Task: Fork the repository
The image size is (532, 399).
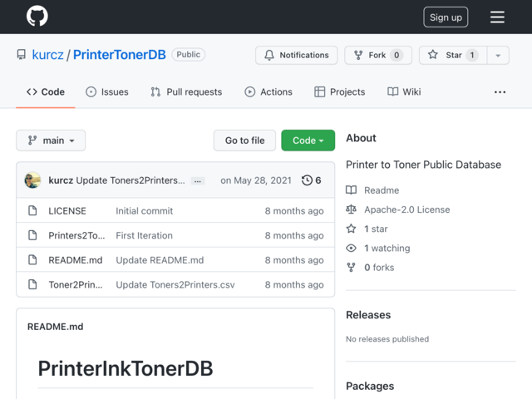Action: coord(378,55)
